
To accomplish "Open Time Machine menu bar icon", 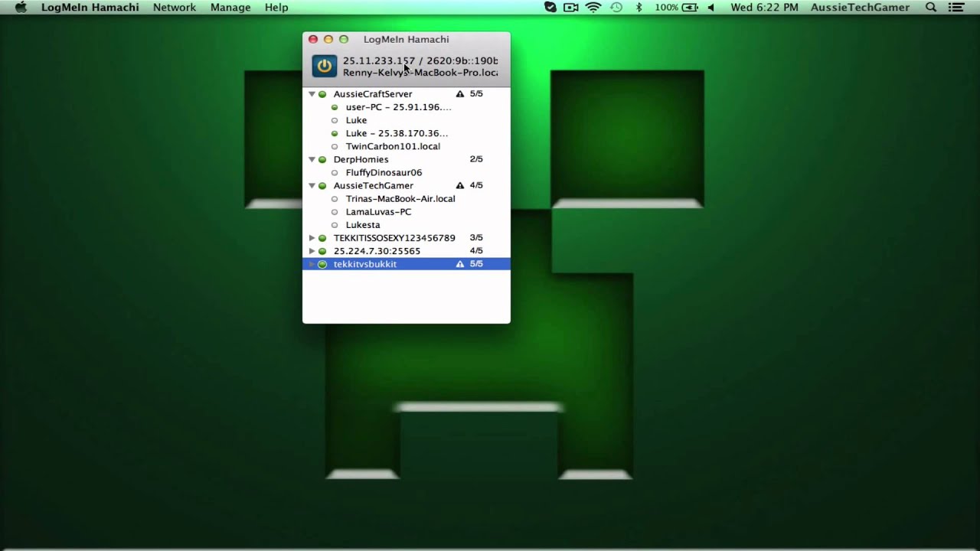I will point(616,7).
